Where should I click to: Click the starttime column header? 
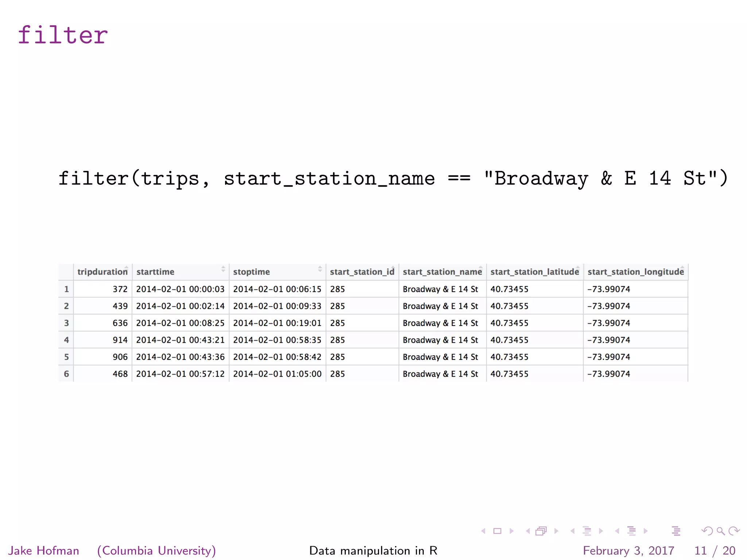[181, 272]
